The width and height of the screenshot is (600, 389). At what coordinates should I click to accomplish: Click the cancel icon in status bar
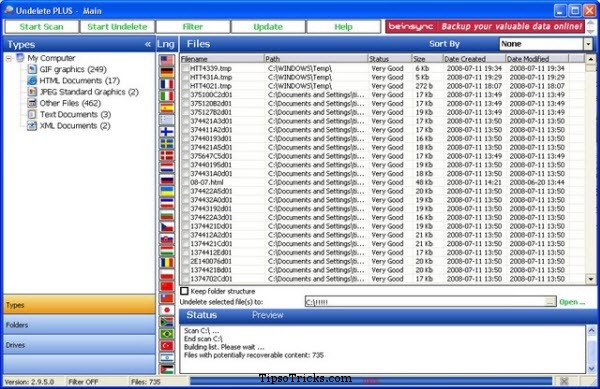pyautogui.click(x=564, y=381)
